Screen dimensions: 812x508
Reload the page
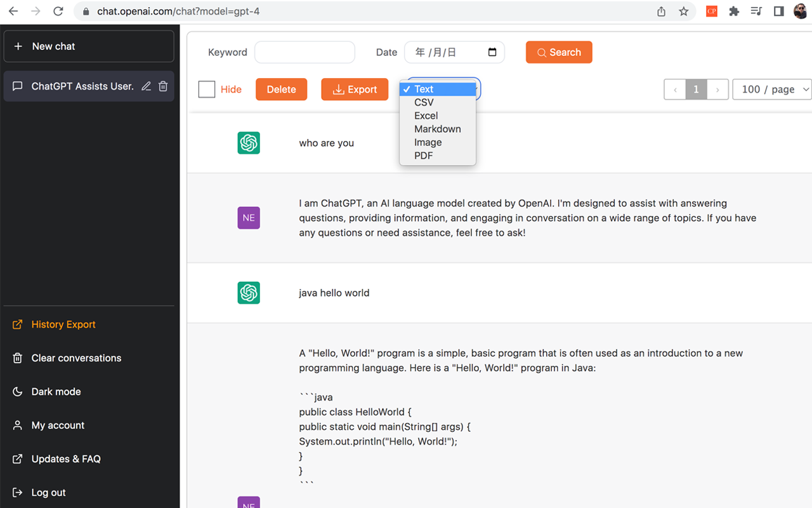pyautogui.click(x=58, y=11)
